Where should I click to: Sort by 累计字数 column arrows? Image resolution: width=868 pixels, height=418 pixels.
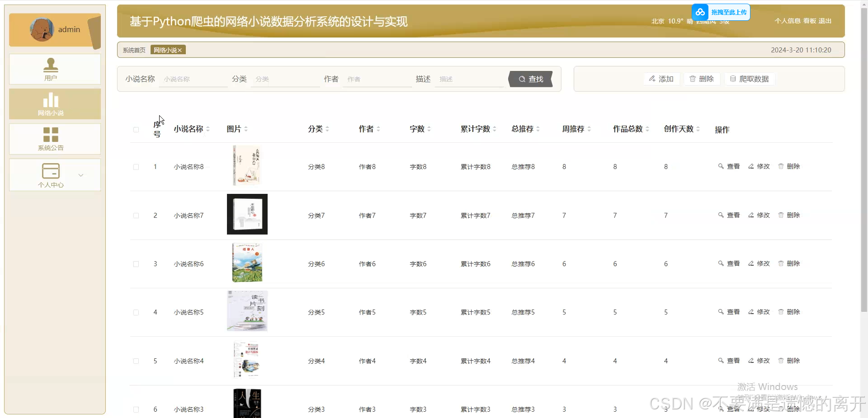coord(495,129)
